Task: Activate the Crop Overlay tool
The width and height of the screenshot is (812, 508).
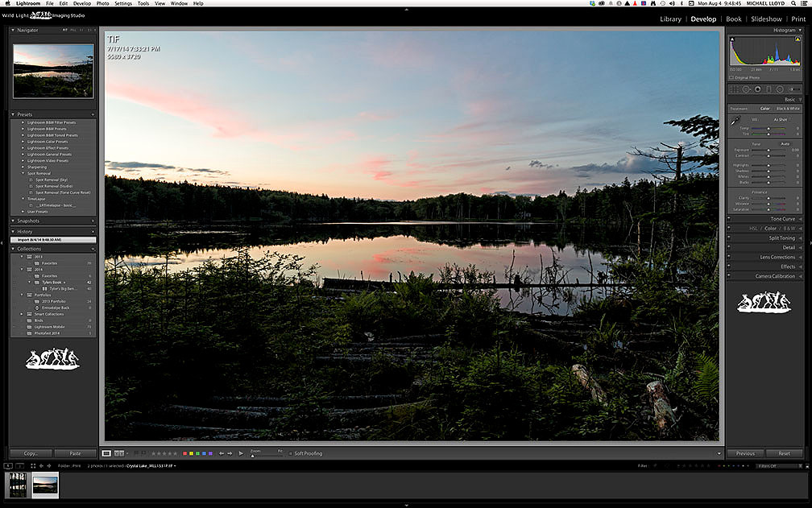Action: tap(734, 89)
